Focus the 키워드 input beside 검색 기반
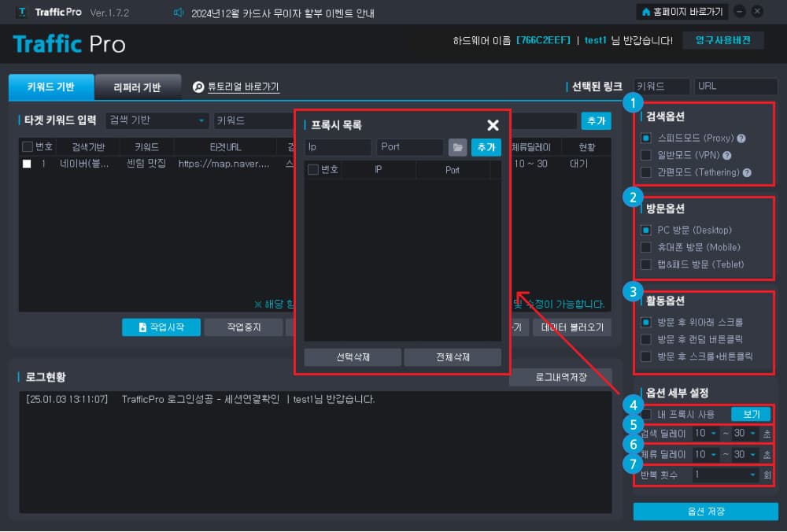The image size is (787, 532). (x=254, y=120)
